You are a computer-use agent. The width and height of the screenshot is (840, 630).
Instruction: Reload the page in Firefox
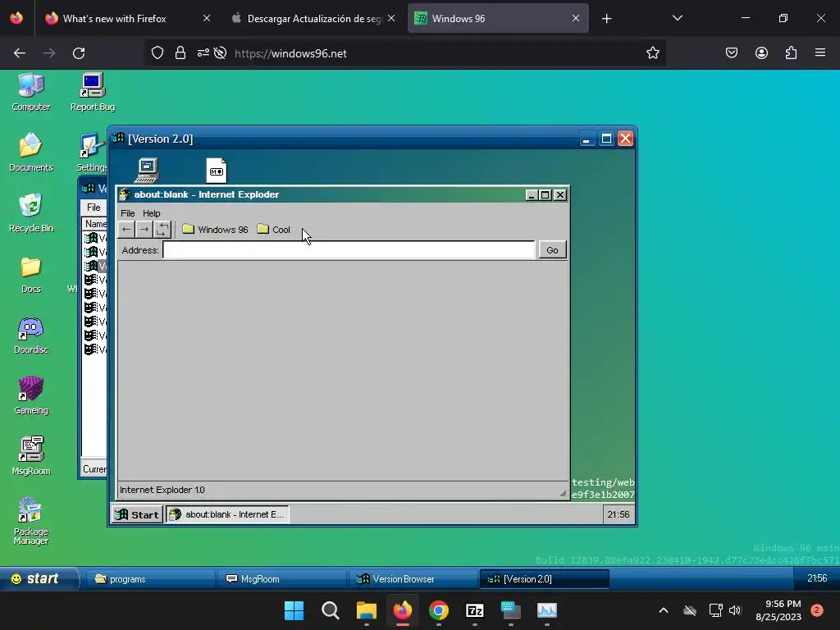pos(79,53)
